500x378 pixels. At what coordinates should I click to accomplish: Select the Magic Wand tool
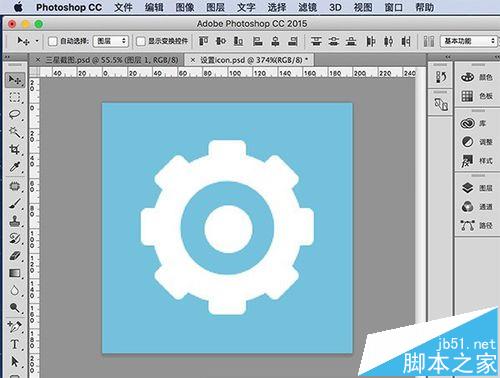15,132
